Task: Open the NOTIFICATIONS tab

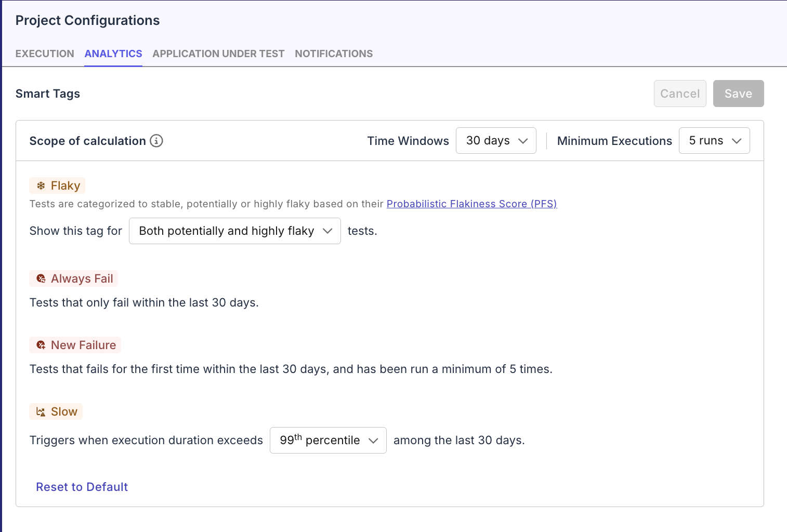Action: coord(333,54)
